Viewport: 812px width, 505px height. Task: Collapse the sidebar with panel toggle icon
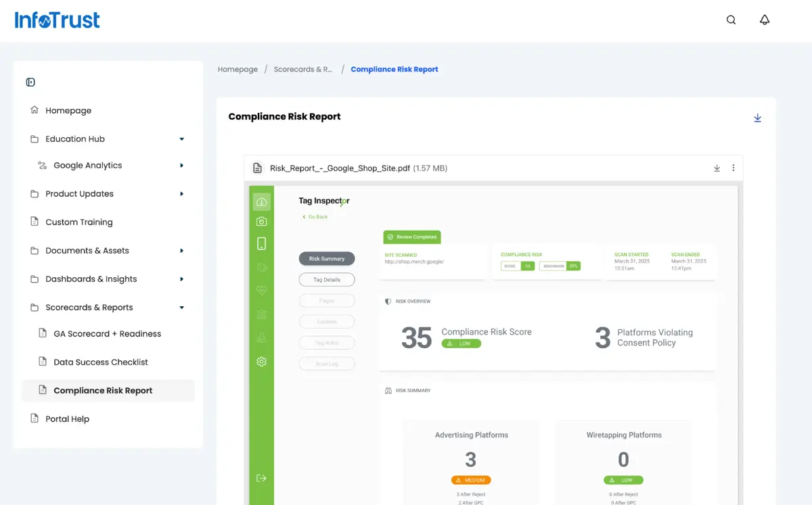pos(30,82)
